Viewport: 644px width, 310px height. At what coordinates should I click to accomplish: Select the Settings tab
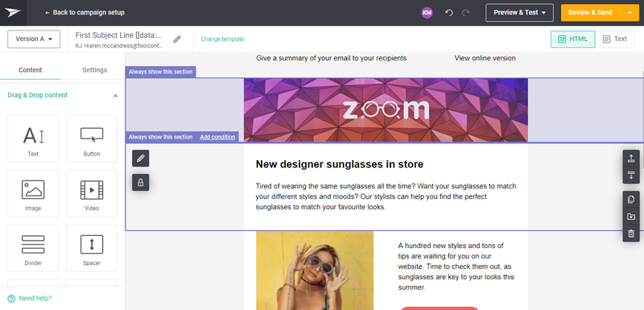(x=94, y=70)
